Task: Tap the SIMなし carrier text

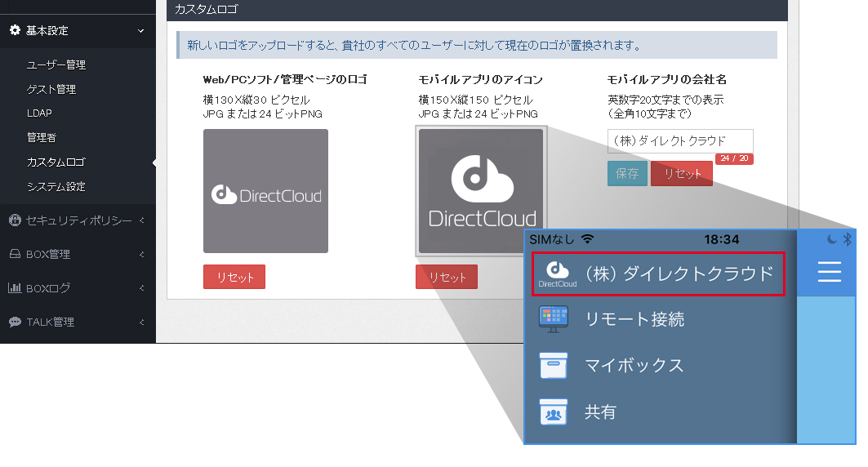Action: point(552,239)
